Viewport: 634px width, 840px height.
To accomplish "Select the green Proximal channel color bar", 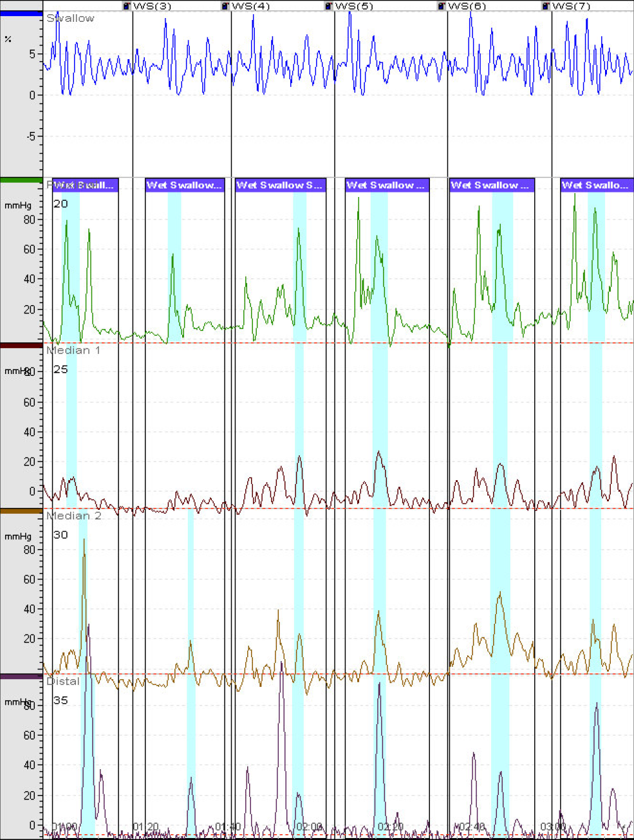I will 21,180.
